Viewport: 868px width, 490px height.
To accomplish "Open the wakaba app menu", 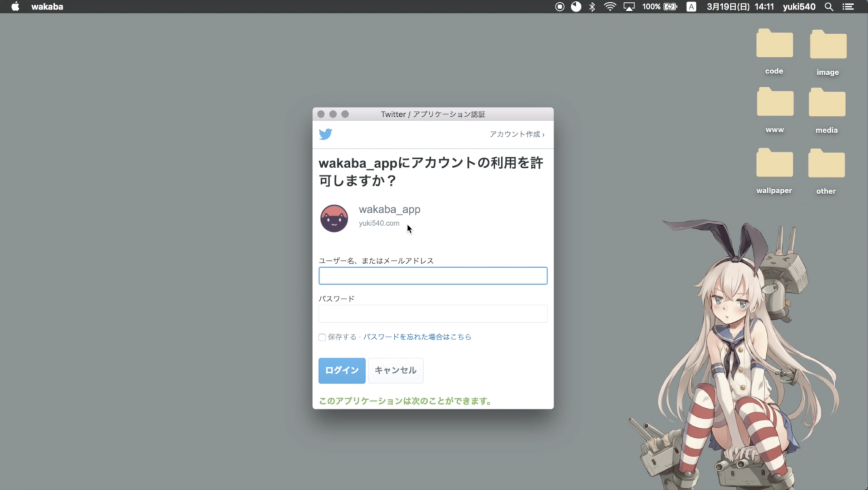I will pyautogui.click(x=47, y=7).
